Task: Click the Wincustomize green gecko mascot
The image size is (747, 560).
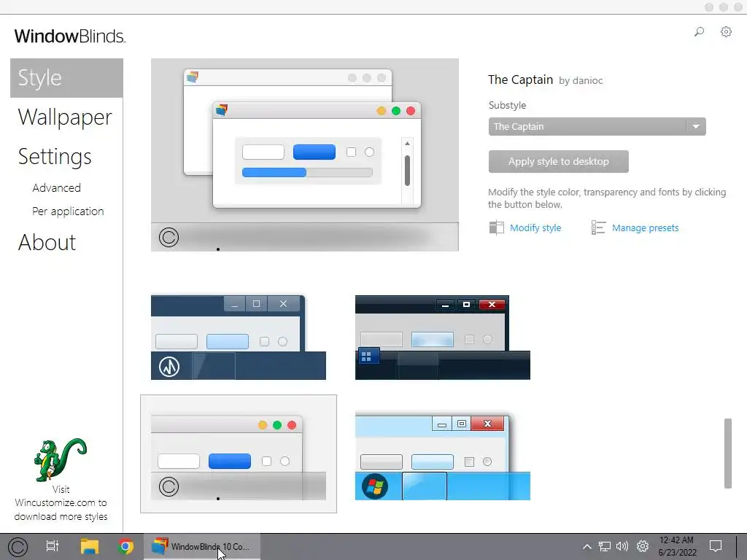Action: [x=61, y=459]
